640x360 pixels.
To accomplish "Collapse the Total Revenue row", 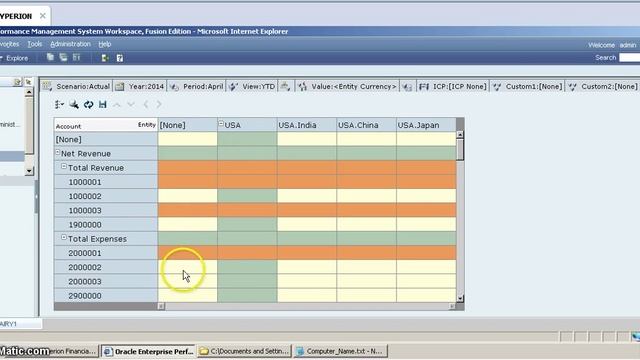I will point(64,167).
